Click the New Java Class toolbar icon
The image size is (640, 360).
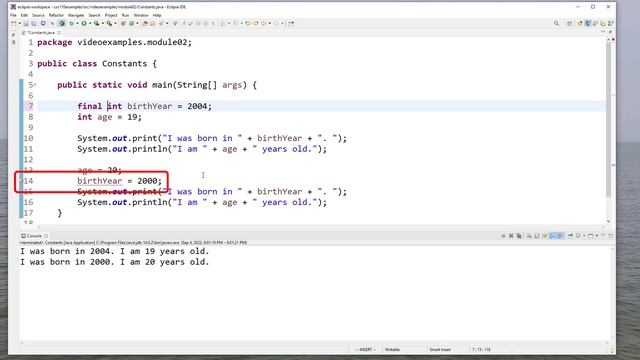(x=131, y=23)
